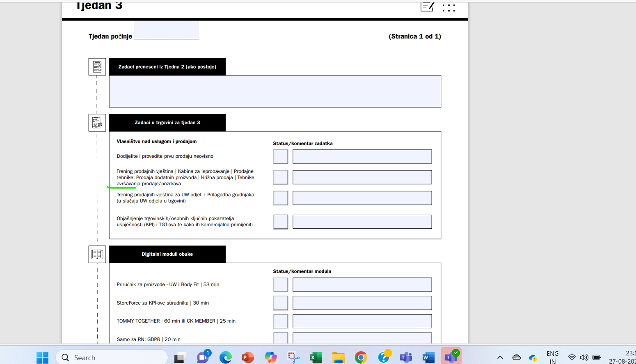Click the comment field for UW odjel trening

pos(362,198)
